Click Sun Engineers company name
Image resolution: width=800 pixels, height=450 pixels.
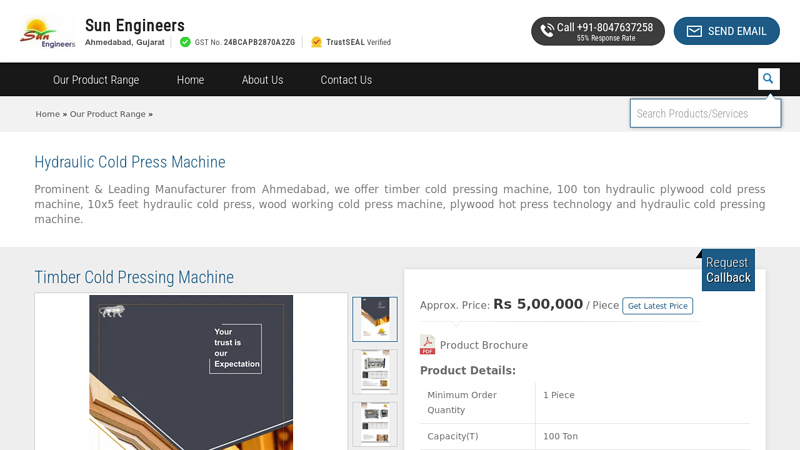pyautogui.click(x=135, y=25)
